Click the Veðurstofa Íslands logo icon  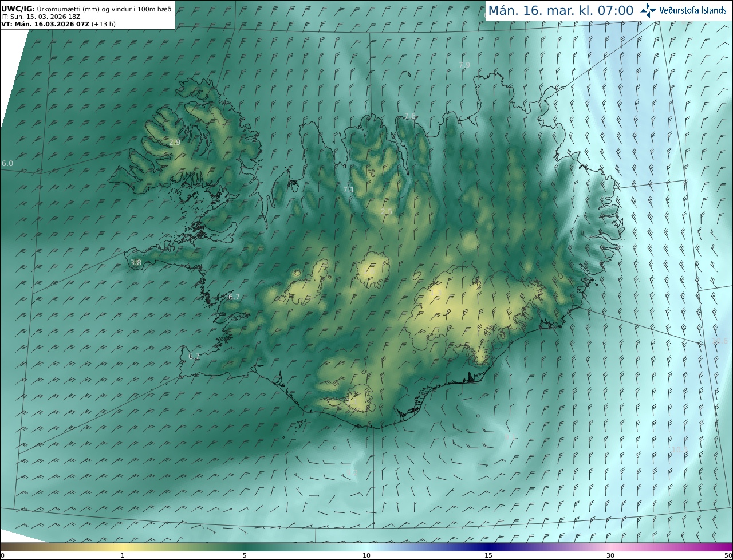(649, 10)
